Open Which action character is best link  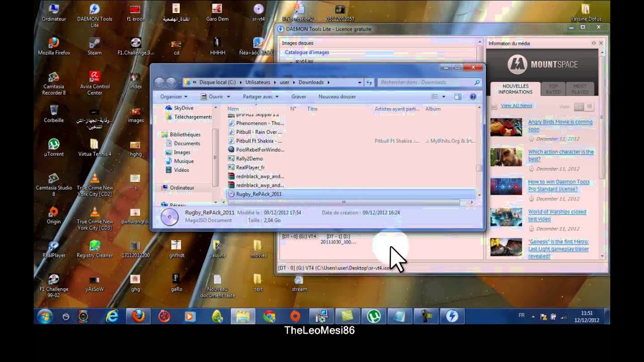point(560,155)
